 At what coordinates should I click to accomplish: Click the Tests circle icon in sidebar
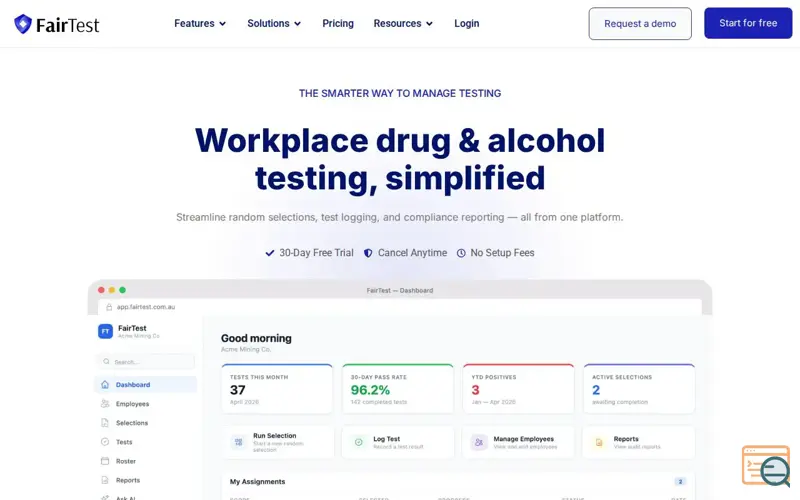[x=105, y=442]
